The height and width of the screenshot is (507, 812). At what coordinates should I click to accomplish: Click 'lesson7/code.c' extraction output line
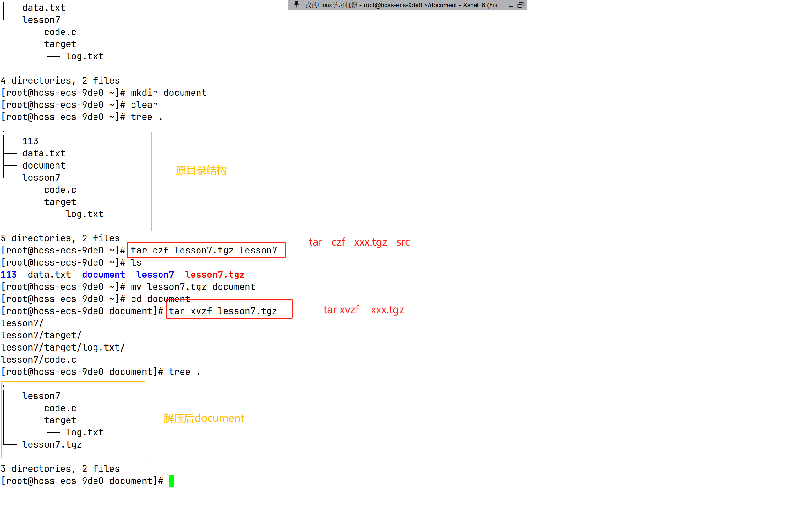39,360
